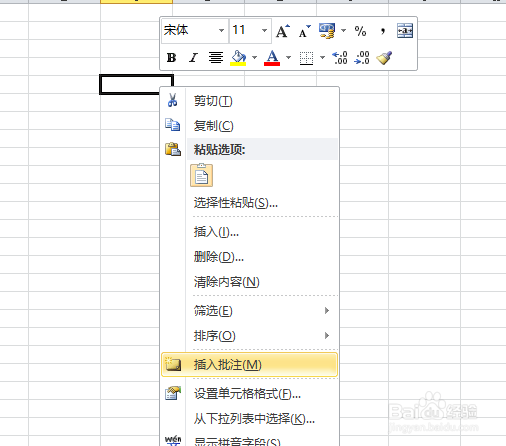
Task: Open the font name dropdown 宋体
Action: [221, 31]
